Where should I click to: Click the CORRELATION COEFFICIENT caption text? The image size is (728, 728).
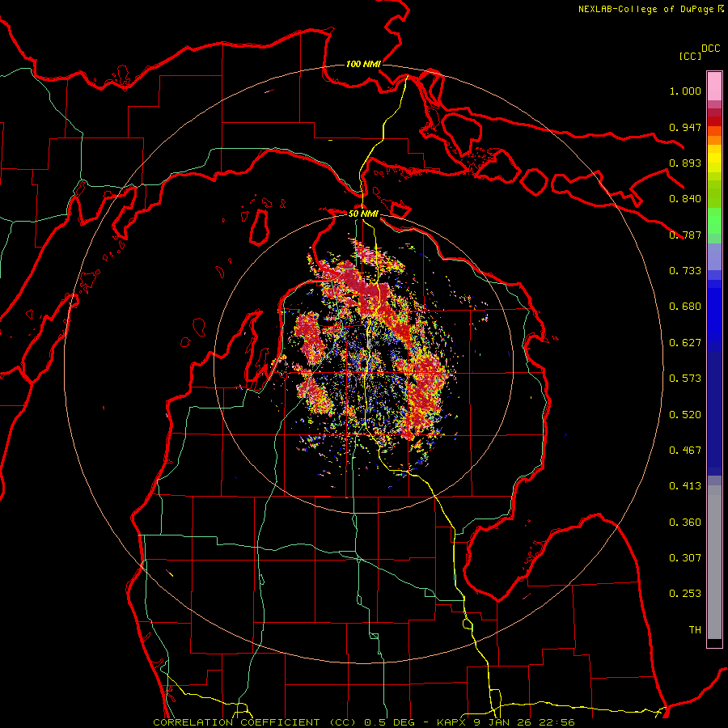pyautogui.click(x=236, y=722)
